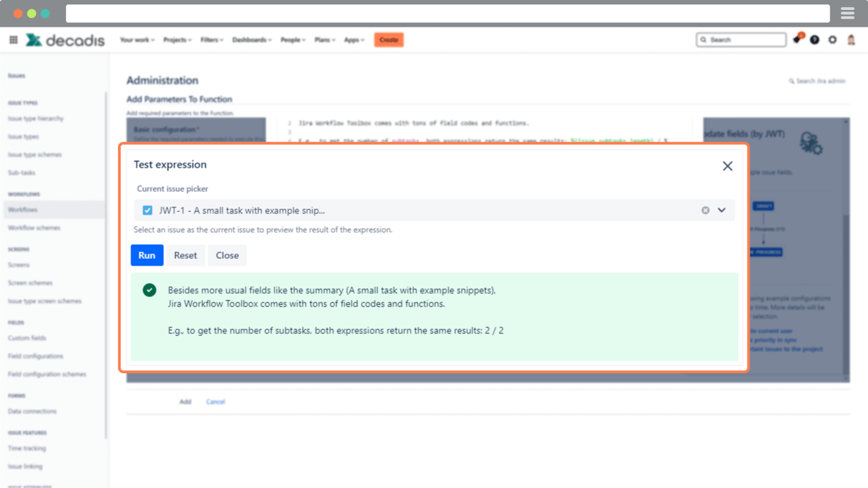This screenshot has width=868, height=488.
Task: Close the Test expression dialog with X
Action: [728, 166]
